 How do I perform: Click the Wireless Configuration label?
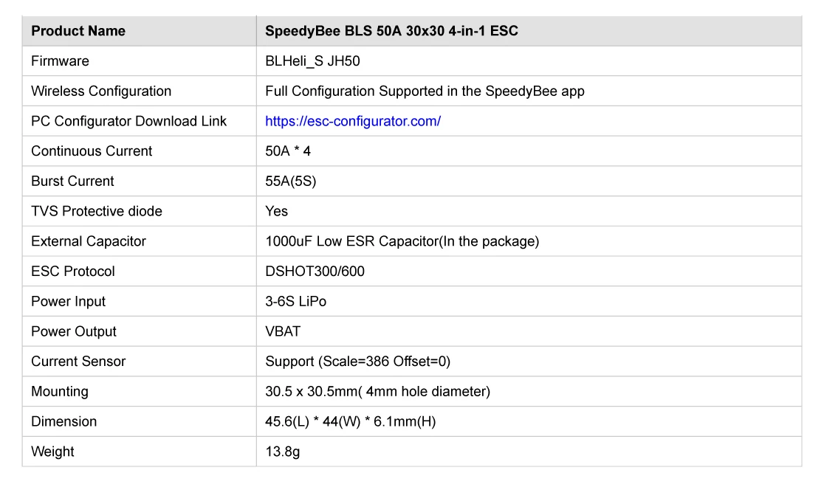click(x=101, y=92)
